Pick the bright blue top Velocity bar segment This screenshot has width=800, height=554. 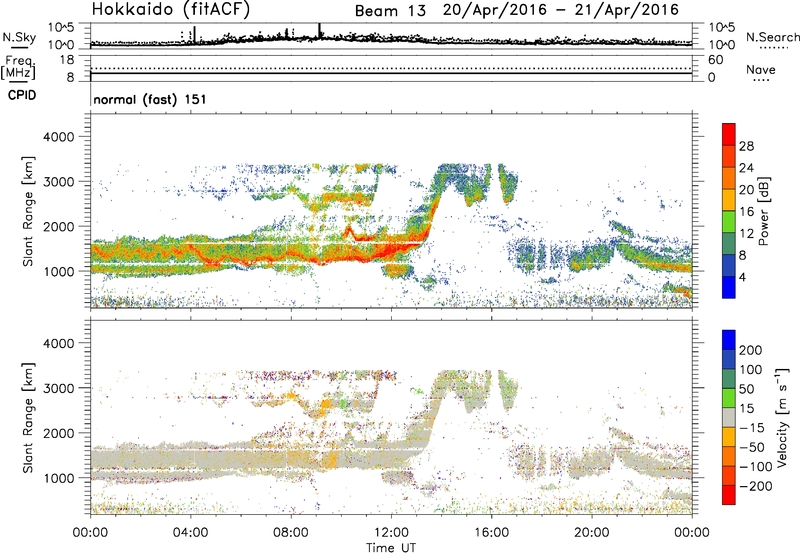[x=729, y=340]
